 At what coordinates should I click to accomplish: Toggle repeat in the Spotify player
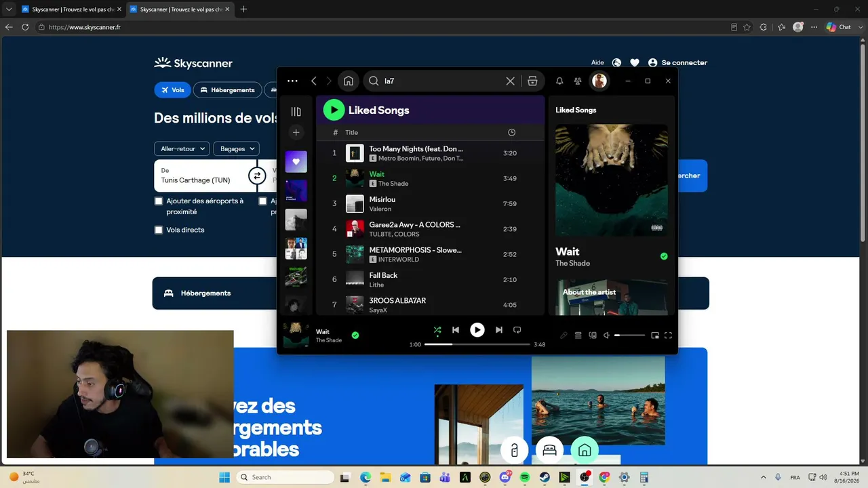coord(517,330)
